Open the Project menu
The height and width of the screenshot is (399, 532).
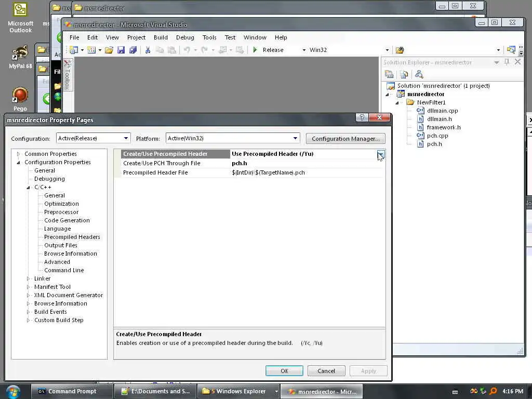coord(137,37)
